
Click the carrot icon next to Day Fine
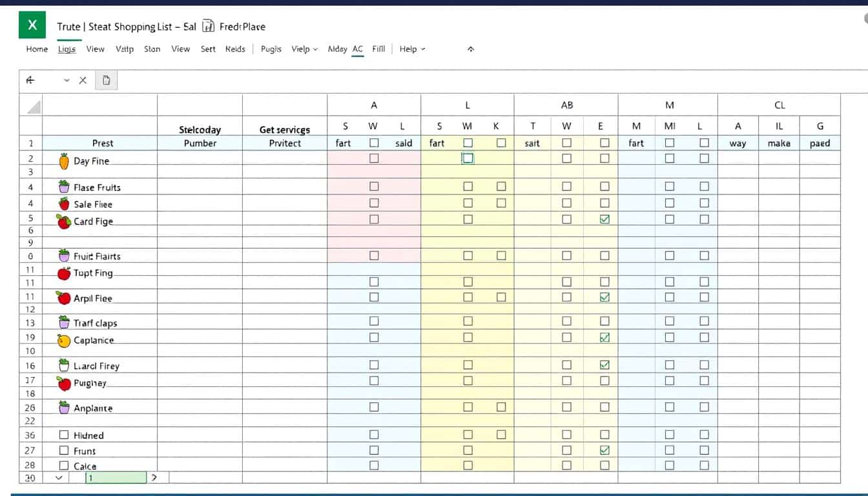click(x=64, y=161)
